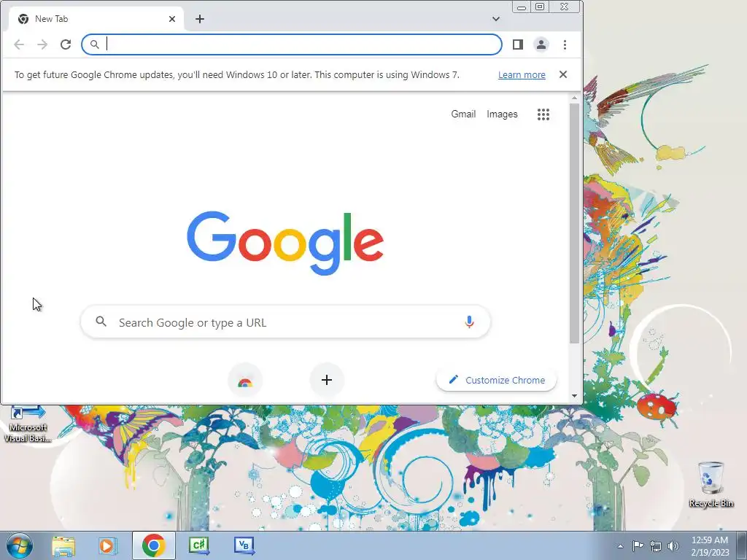Click the vertical scrollbar thumb
This screenshot has width=747, height=560.
575,223
